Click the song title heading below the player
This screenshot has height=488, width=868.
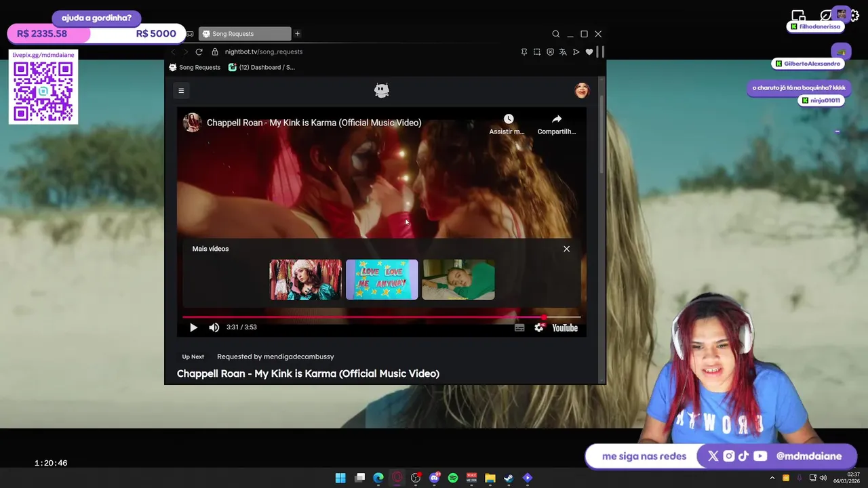pyautogui.click(x=308, y=373)
